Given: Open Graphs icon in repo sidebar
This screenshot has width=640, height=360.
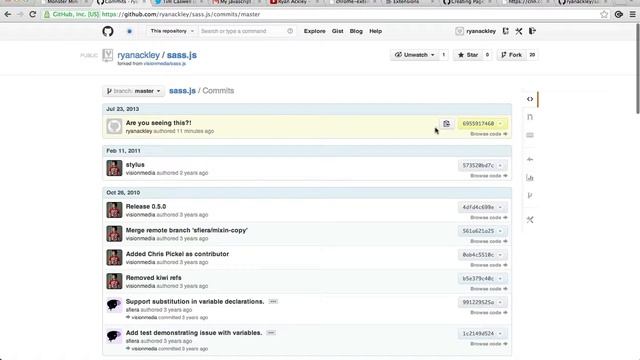Looking at the screenshot, I should click(x=530, y=178).
